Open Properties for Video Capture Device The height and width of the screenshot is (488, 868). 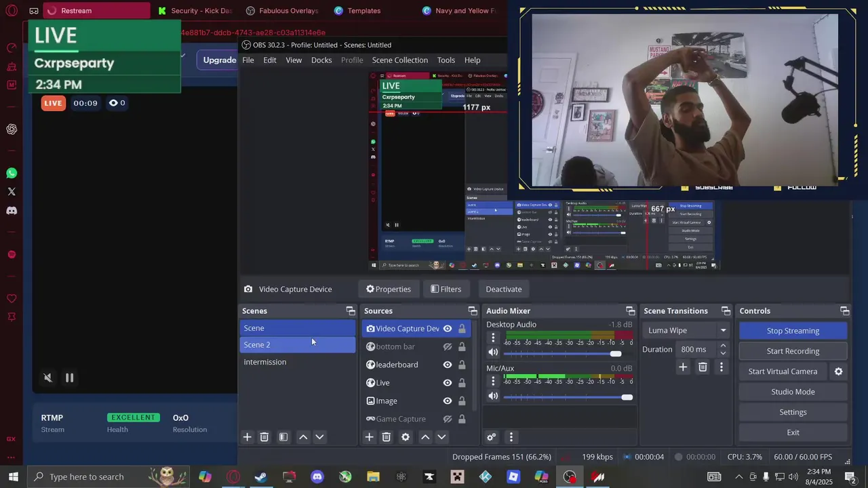coord(389,289)
